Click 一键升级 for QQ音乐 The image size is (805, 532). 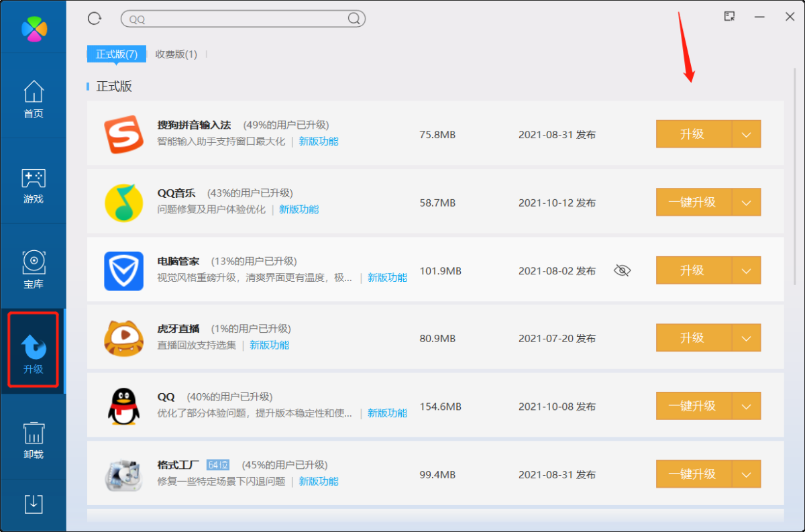click(x=694, y=202)
